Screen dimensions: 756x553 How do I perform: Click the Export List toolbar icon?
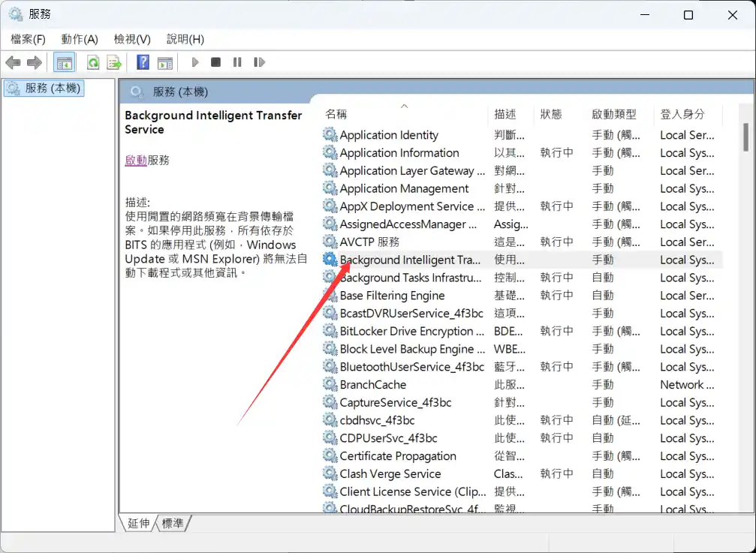pyautogui.click(x=114, y=62)
